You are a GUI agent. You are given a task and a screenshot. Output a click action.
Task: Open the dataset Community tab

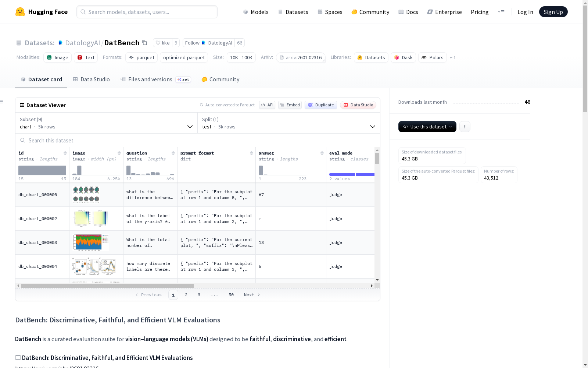[x=220, y=79]
